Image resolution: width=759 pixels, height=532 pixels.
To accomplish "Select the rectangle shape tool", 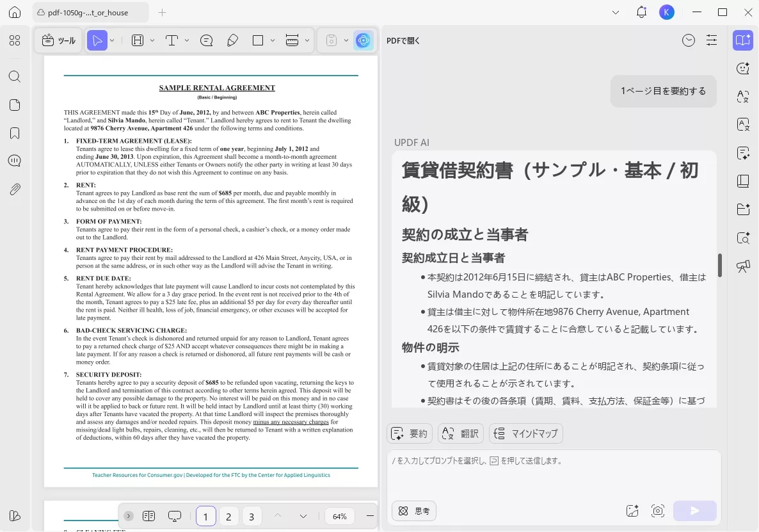I will [259, 40].
